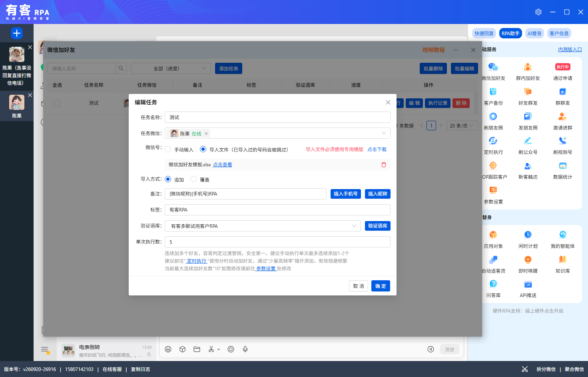This screenshot has height=377, width=588.
Task: Click the blue plus add-account button
Action: pos(17,33)
